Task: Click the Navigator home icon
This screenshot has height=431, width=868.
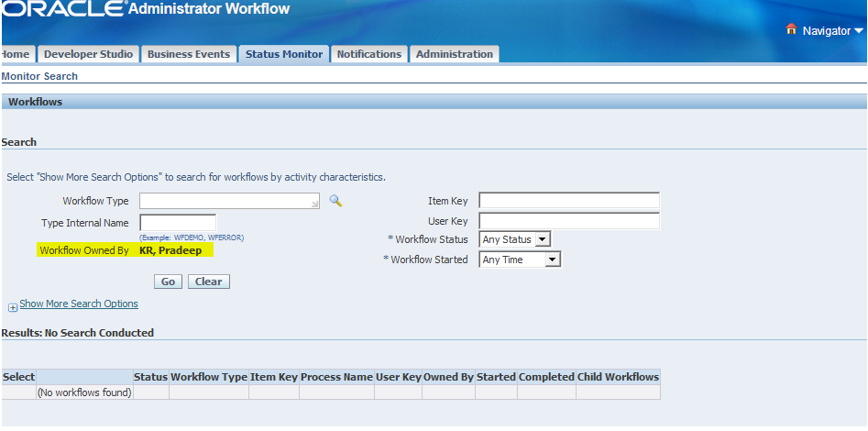Action: click(x=791, y=30)
